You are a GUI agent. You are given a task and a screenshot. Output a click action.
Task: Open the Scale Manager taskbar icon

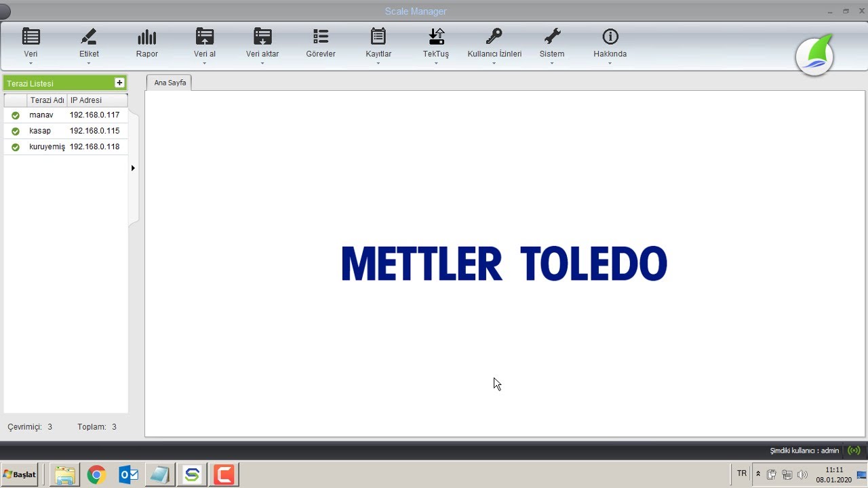(x=192, y=475)
